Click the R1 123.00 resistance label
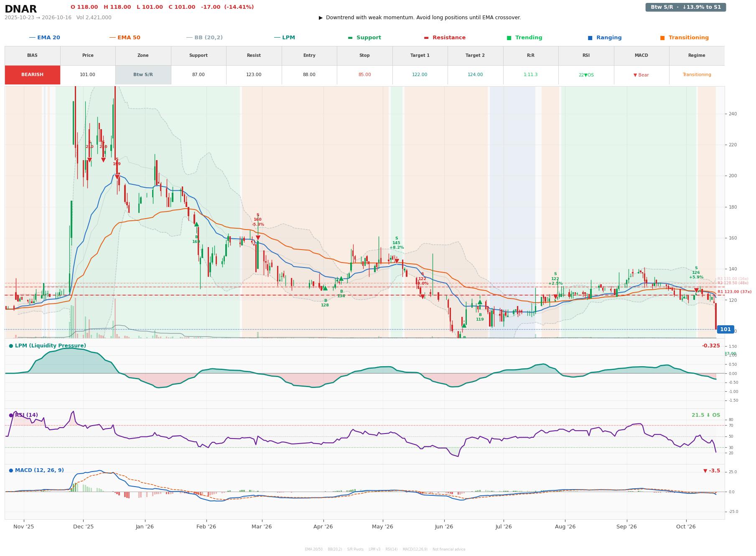Screen dimensions: 756x556 coord(734,292)
